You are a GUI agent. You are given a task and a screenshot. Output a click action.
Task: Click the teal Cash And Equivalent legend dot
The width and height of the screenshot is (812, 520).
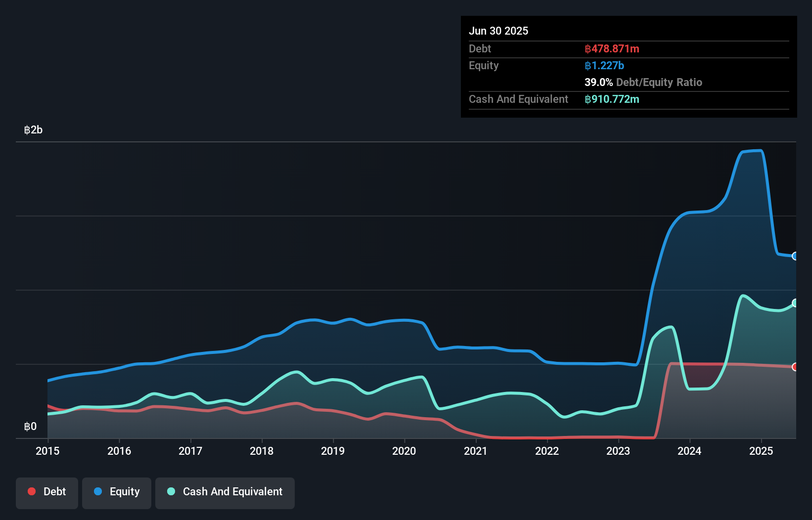tap(170, 491)
